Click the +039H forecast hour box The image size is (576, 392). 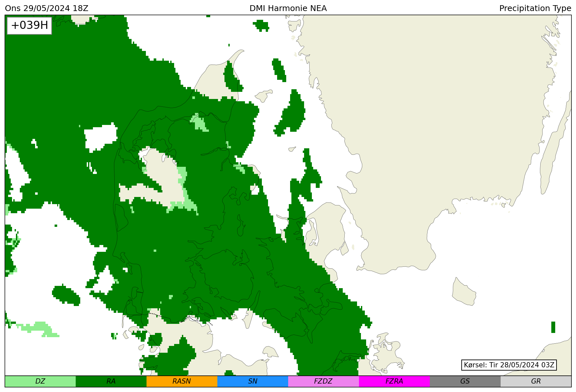[30, 25]
